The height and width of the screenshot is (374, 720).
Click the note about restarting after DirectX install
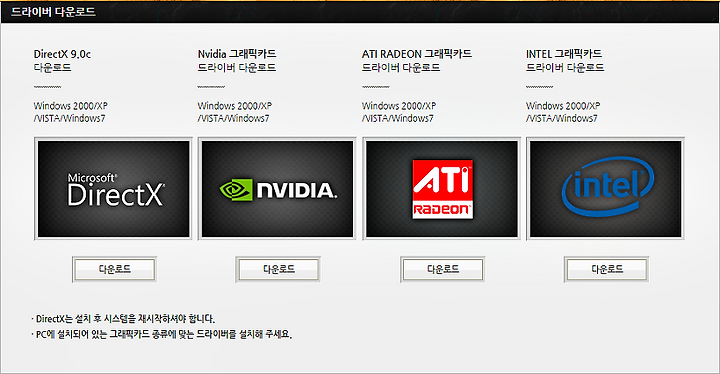123,318
